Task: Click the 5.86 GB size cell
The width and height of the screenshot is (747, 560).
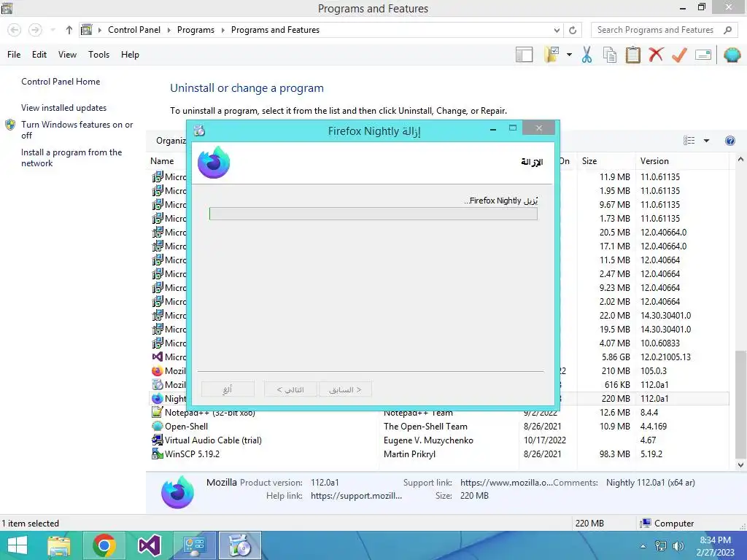Action: (616, 357)
